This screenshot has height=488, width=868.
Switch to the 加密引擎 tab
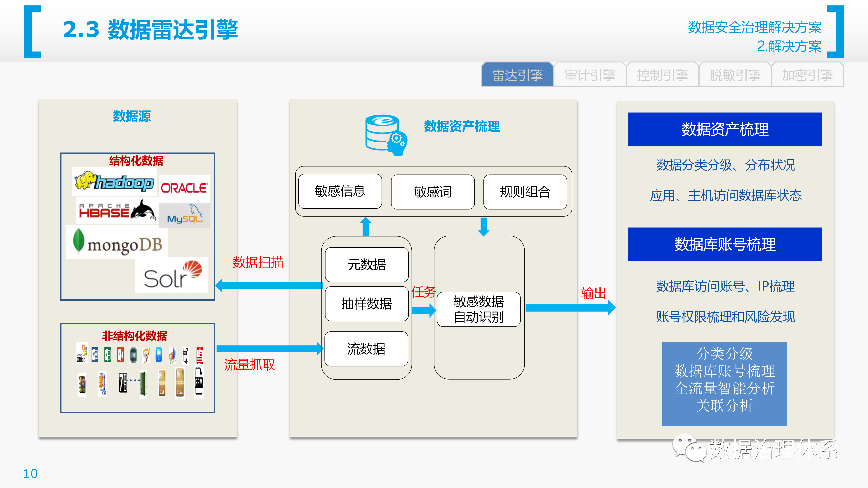point(807,75)
